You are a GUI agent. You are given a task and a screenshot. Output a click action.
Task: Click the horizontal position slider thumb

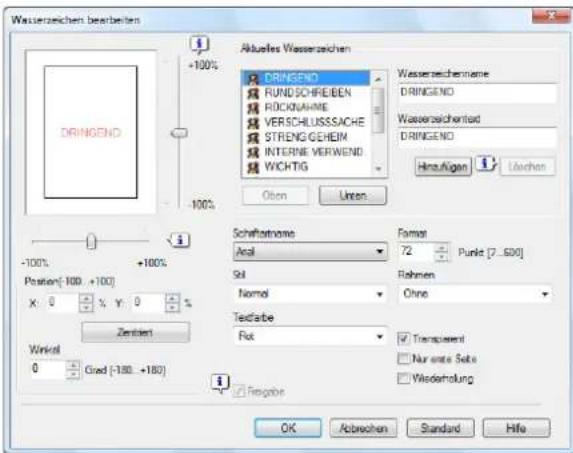(x=91, y=241)
